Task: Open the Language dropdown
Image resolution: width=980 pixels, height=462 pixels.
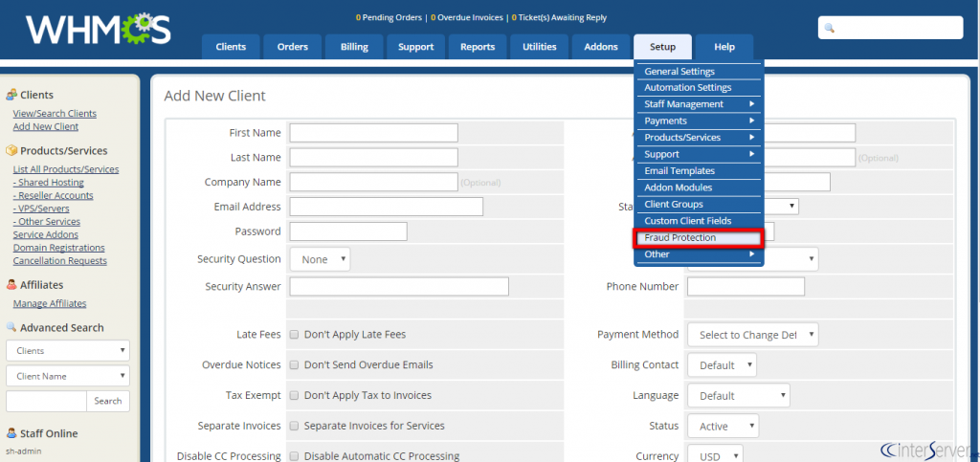Action: pyautogui.click(x=739, y=396)
